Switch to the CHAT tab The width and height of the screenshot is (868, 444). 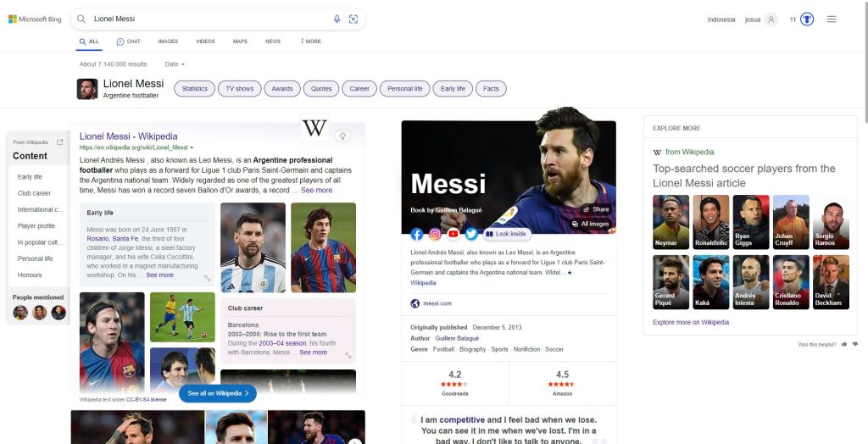click(x=129, y=42)
